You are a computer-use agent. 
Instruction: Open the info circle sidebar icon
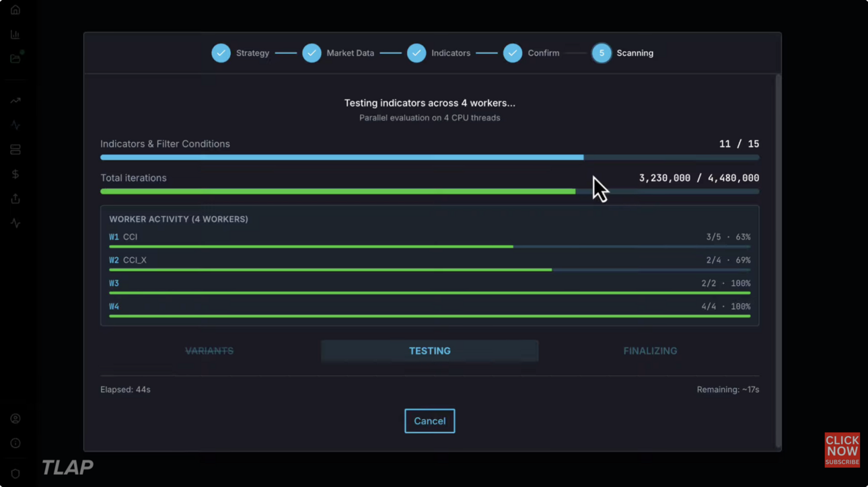(x=15, y=443)
